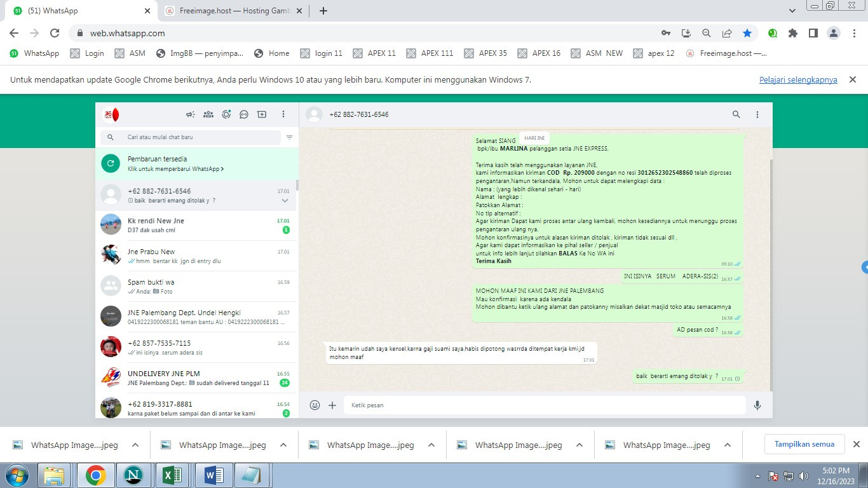868x488 pixels.
Task: Open the green WhatsApp extension icon
Action: click(773, 33)
